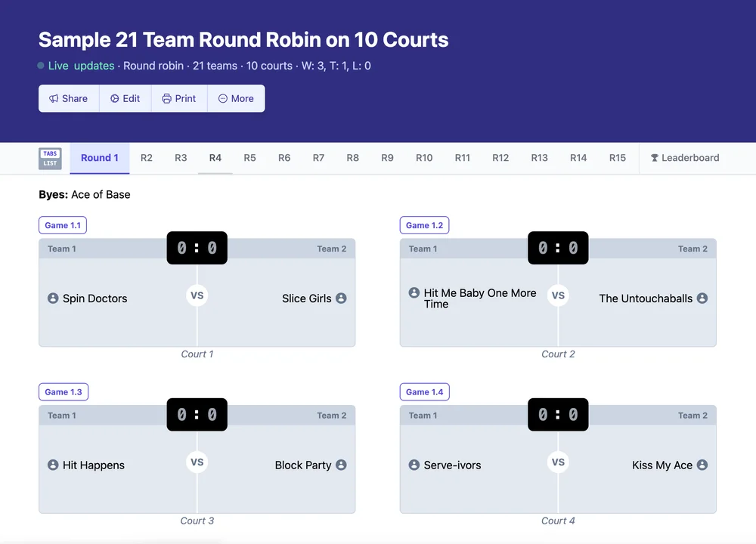The width and height of the screenshot is (756, 544).
Task: Open Game 1.1 details
Action: click(63, 225)
